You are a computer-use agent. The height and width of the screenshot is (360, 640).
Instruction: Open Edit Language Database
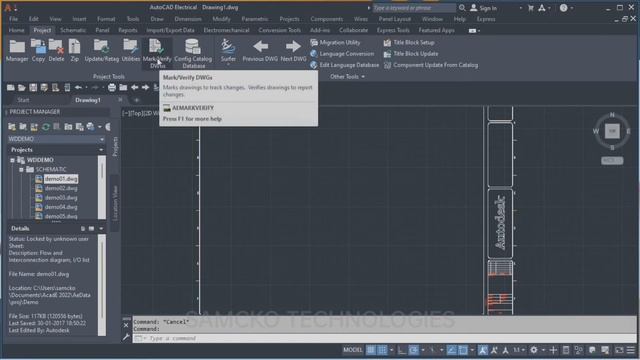(344, 65)
